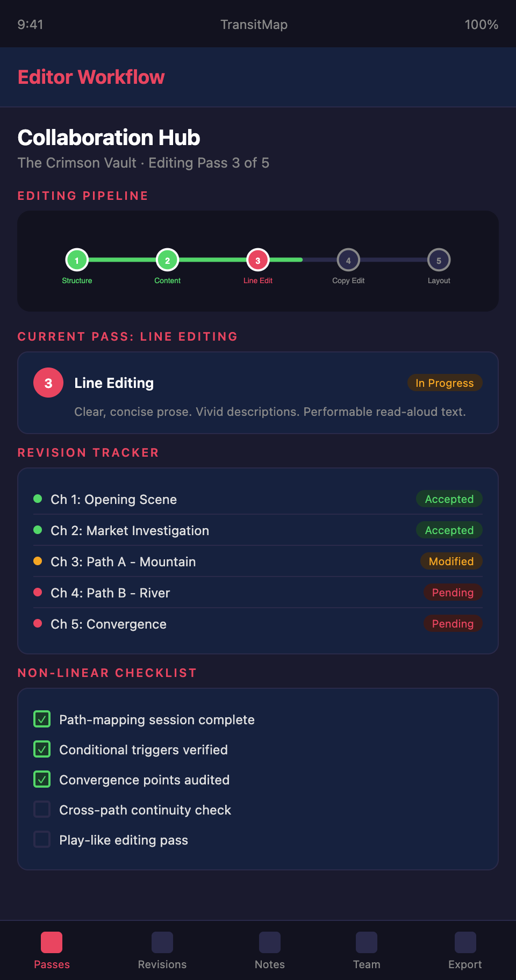Click Accepted badge for Ch 1: Opening Scene
Viewport: 516px width, 980px height.
pyautogui.click(x=449, y=499)
